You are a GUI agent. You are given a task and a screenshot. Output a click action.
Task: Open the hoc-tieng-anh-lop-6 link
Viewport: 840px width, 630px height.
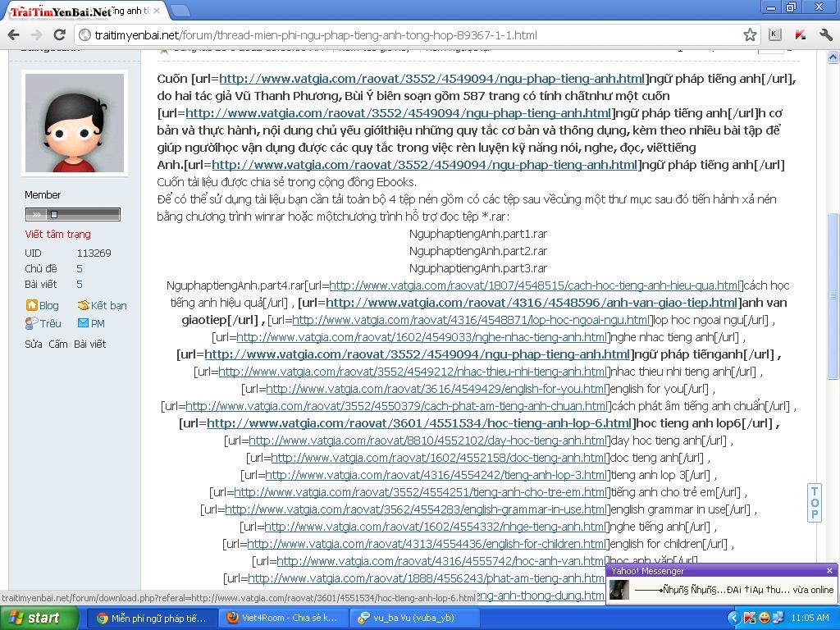pos(419,423)
